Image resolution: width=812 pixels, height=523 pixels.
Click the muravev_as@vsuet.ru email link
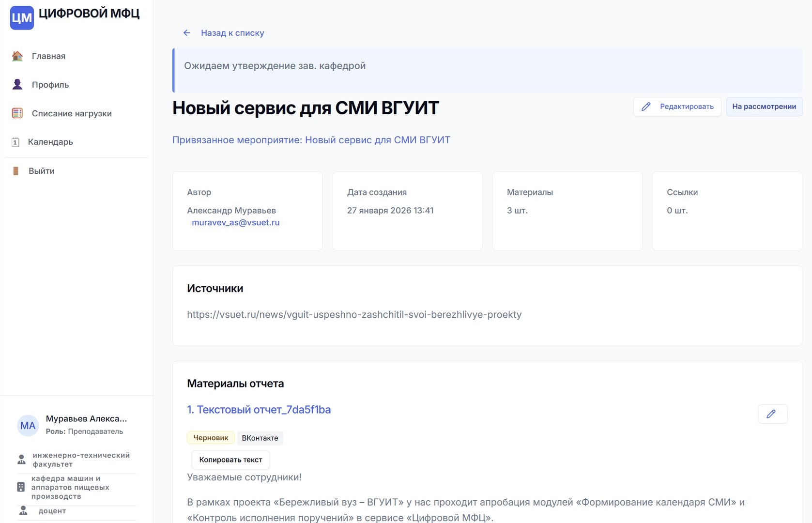point(235,222)
